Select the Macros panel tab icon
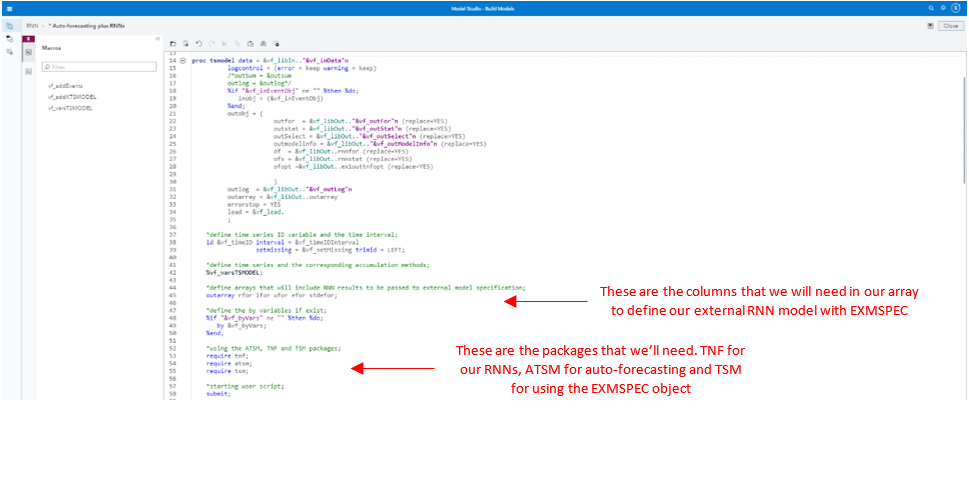 click(28, 53)
